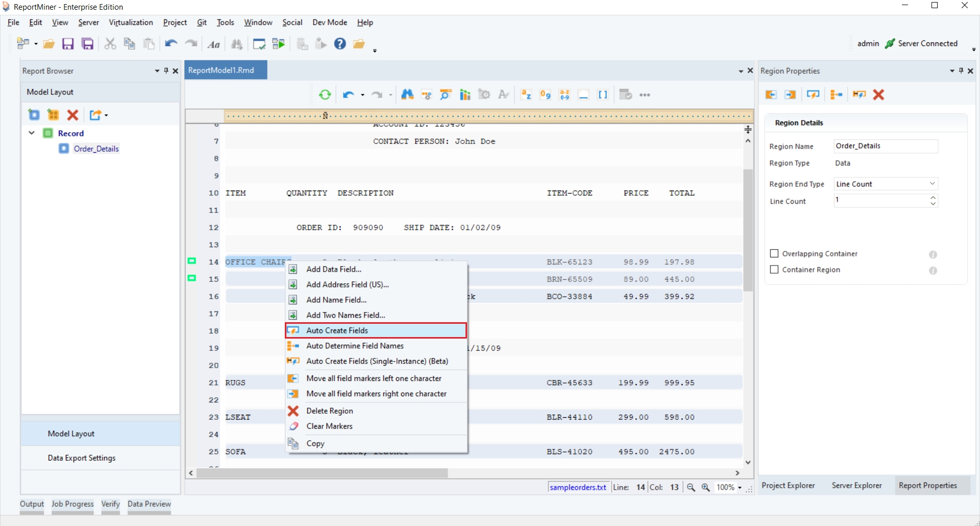Open the Virtualization menu
980x526 pixels.
point(131,22)
